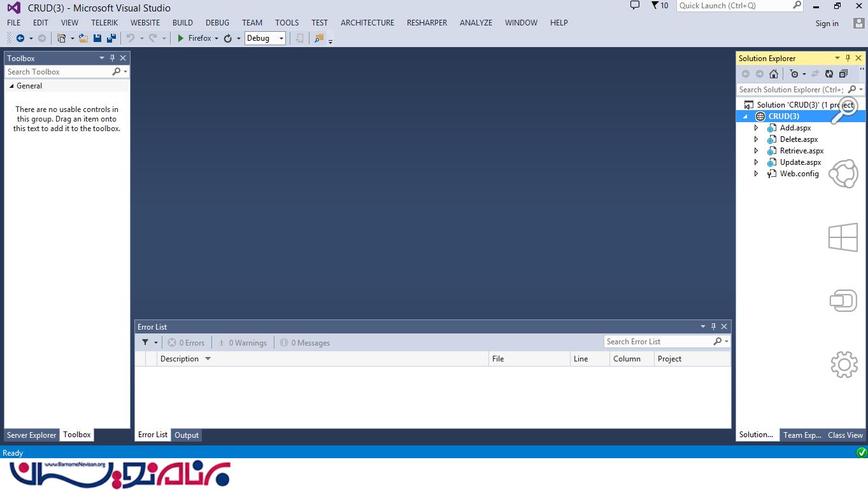Click the feedback speech bubble icon

(x=634, y=6)
